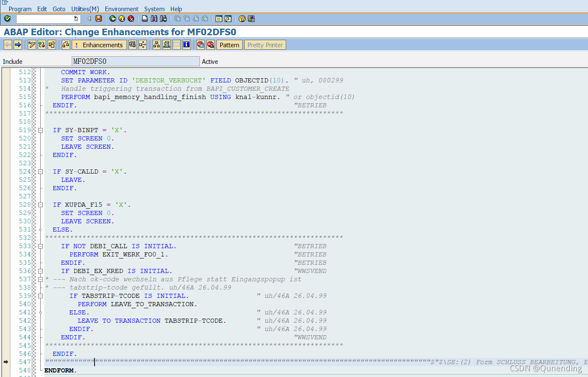588x377 pixels.
Task: Click PERFORM EXIT_WERK_FO0_1 on line 534
Action: click(119, 254)
